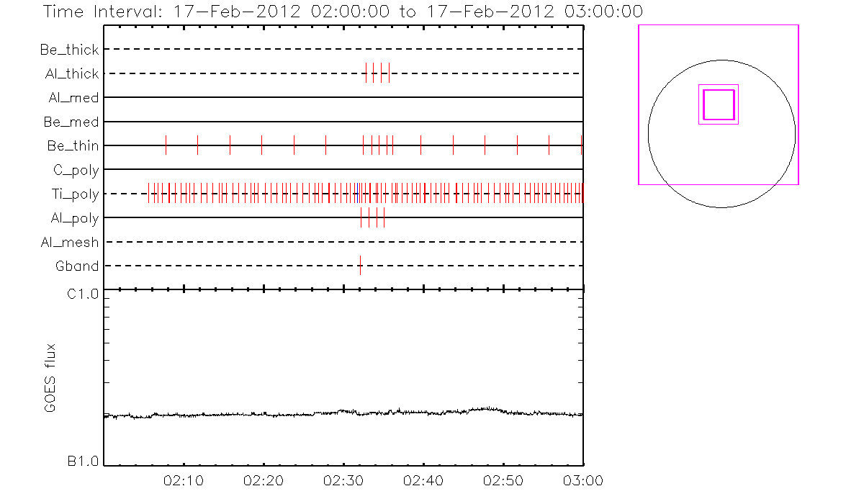Click the Be_thick filter label
The height and width of the screenshot is (504, 864).
70,50
